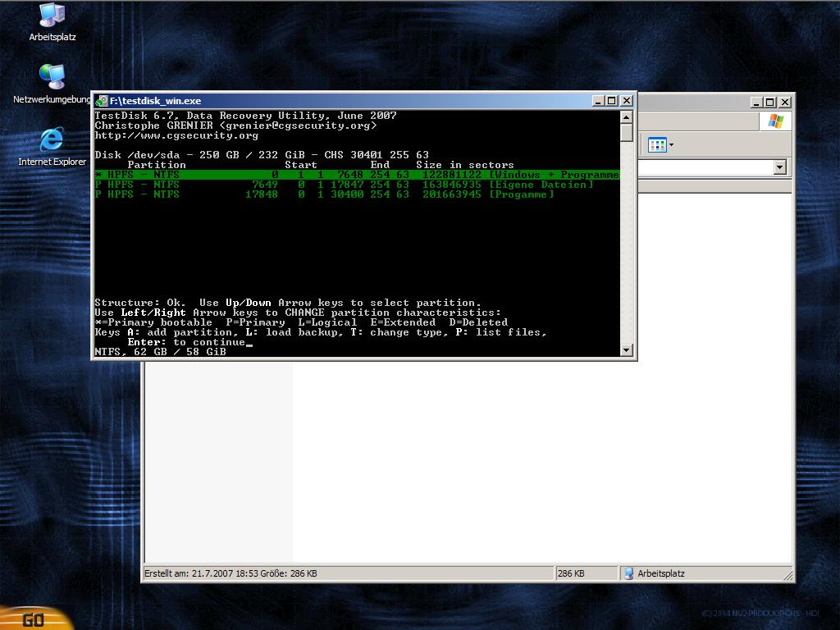Click the Disk /dev/sda line
Screen dimensions: 840x630
262,155
